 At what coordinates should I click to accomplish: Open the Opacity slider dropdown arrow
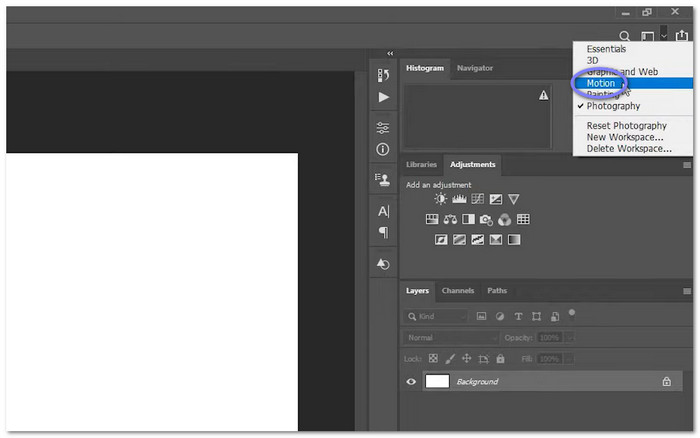pos(570,338)
